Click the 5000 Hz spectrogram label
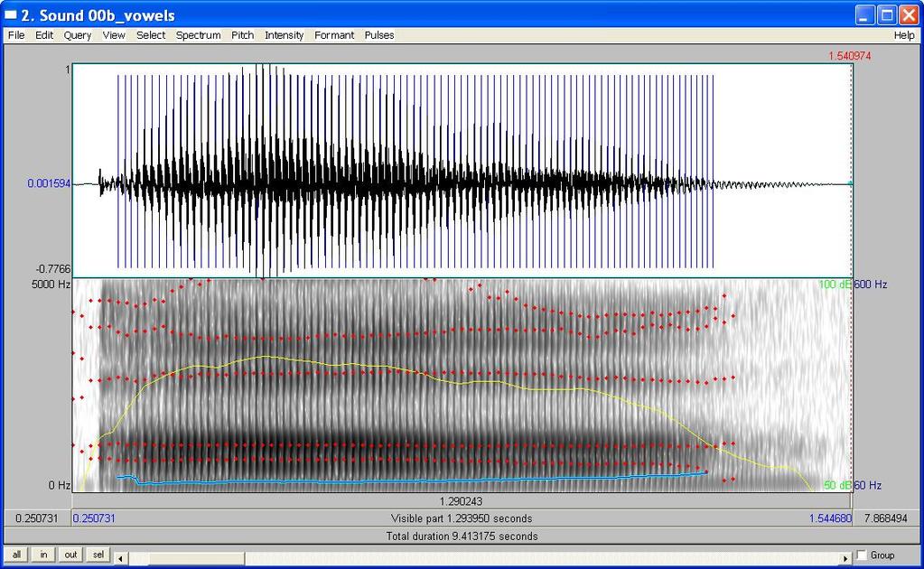Viewport: 924px width, 569px height. tap(51, 284)
